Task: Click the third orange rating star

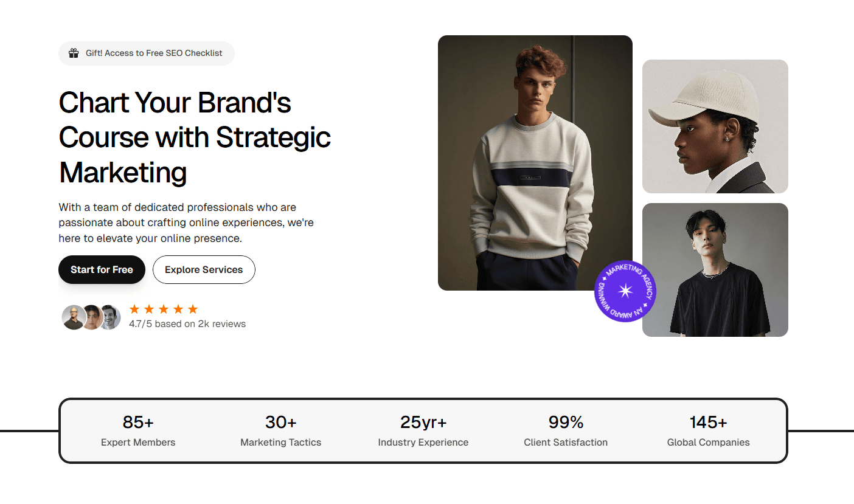Action: [164, 309]
